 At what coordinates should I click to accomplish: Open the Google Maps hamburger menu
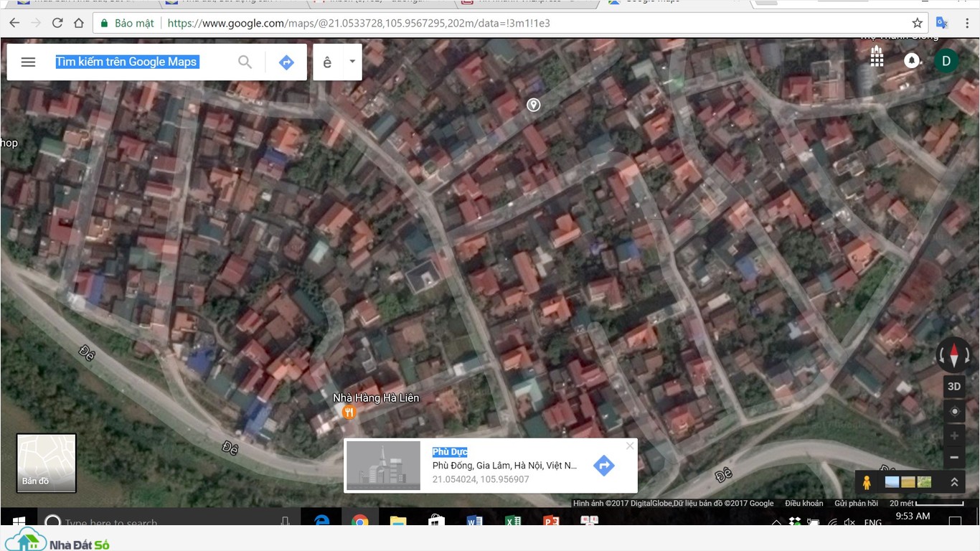pos(28,62)
